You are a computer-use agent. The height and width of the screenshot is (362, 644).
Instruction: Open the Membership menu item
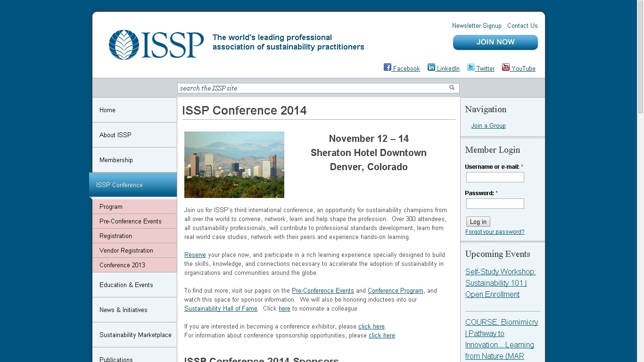[x=116, y=160]
